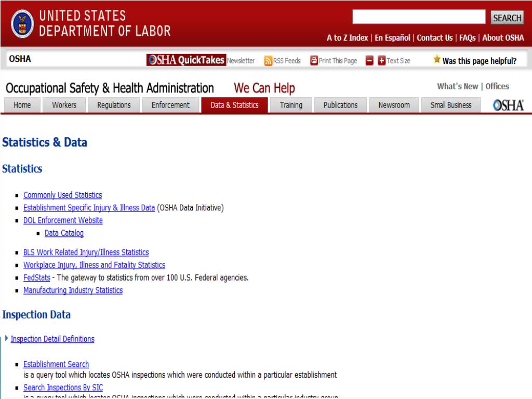Click the Department of Labor seal logo
The height and width of the screenshot is (399, 532).
(x=22, y=23)
